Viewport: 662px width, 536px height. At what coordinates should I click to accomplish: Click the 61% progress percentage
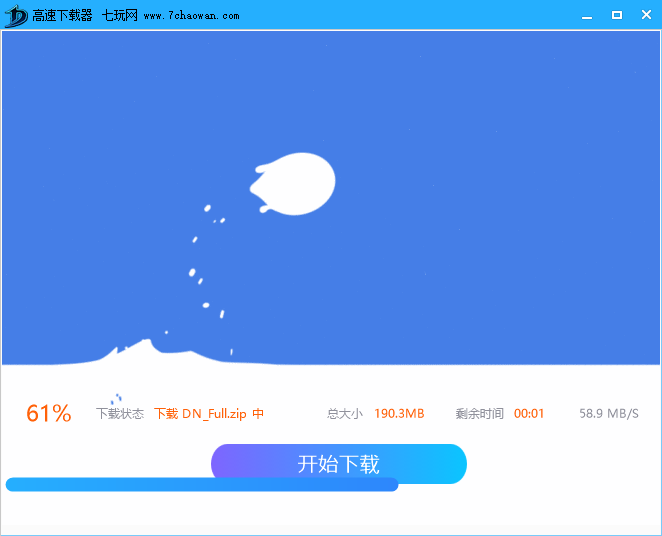coord(48,414)
